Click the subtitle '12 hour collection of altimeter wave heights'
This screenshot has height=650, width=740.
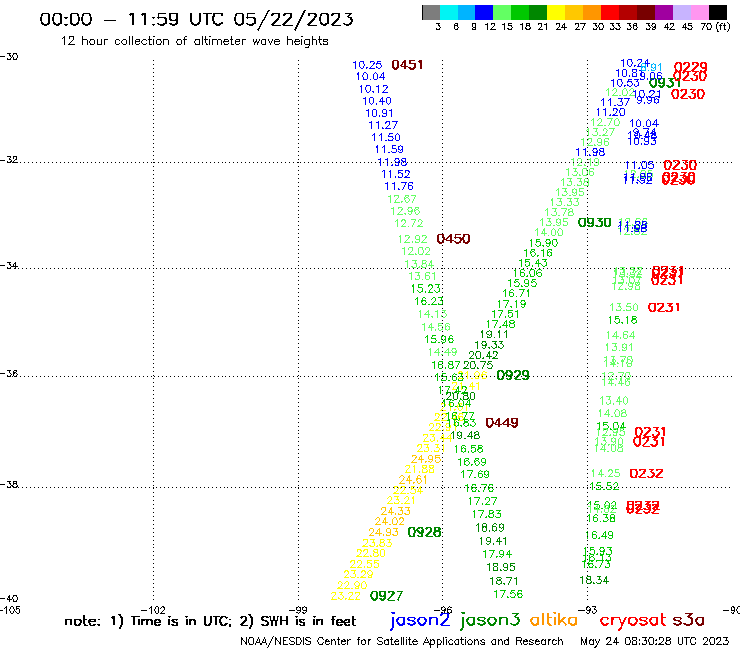coord(194,41)
